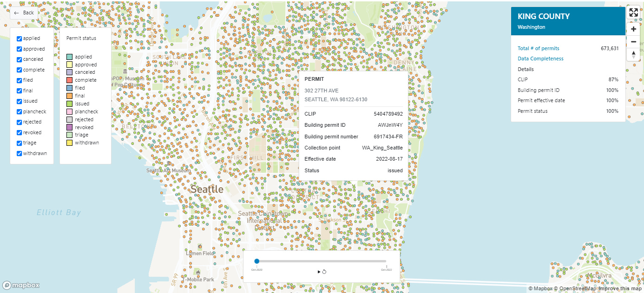Click the Mapbox logo
644x293 pixels.
point(21,285)
